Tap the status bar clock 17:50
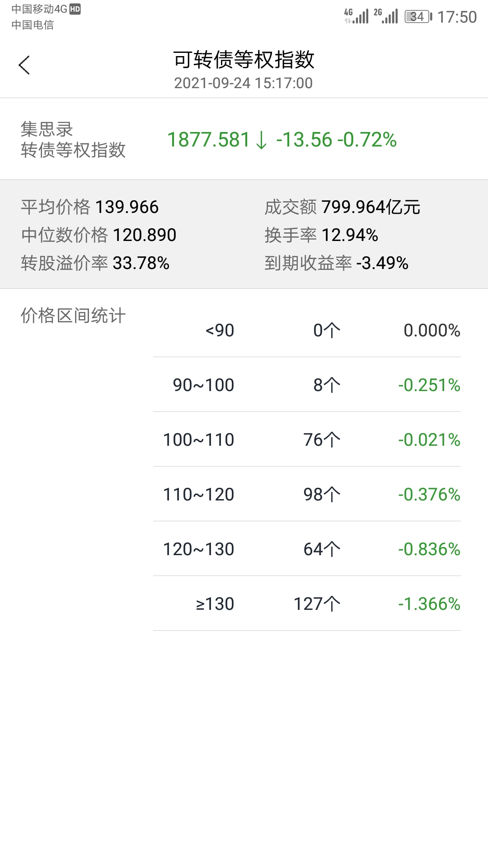The width and height of the screenshot is (488, 868). pos(457,17)
